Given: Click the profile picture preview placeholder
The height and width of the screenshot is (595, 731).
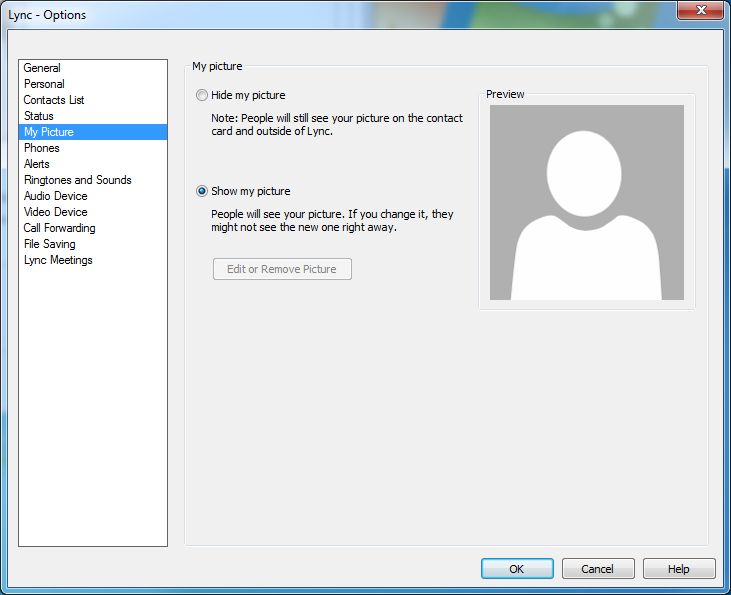Looking at the screenshot, I should (x=586, y=202).
